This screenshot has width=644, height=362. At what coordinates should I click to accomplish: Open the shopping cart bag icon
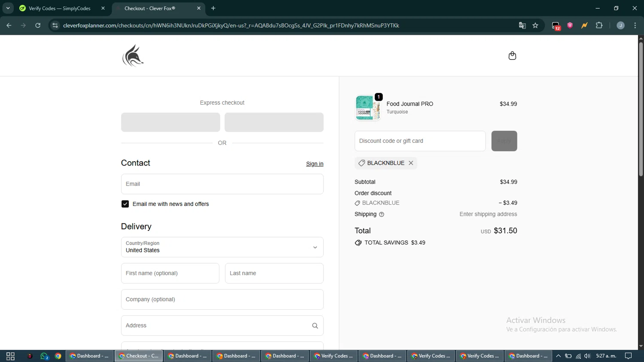[x=512, y=56]
